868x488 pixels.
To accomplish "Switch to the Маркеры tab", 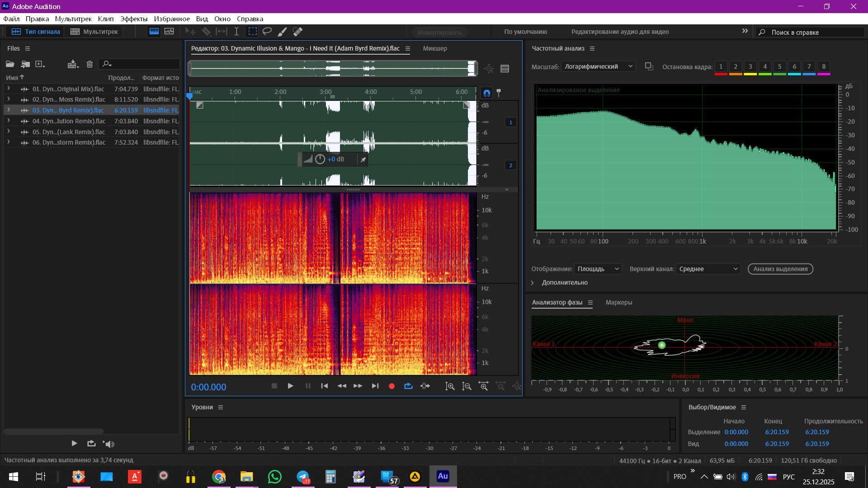I will 619,302.
